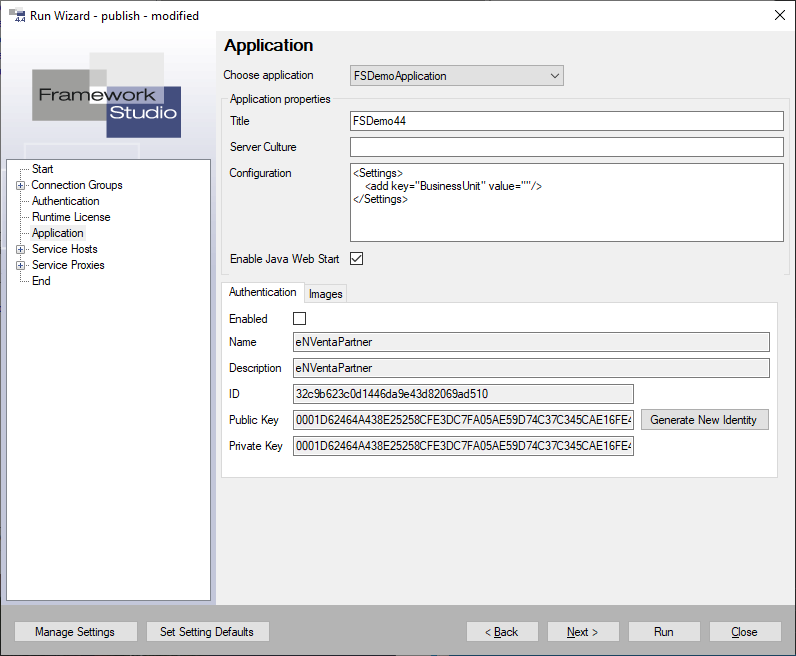Screen dimensions: 796x656
Task: Click the Run Wizard title bar icon
Action: coord(17,15)
